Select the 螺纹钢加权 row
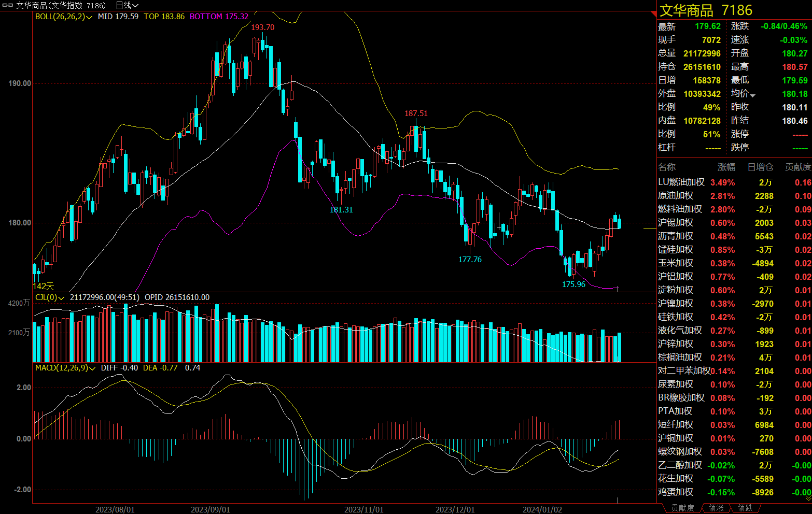The image size is (812, 514). (734, 452)
